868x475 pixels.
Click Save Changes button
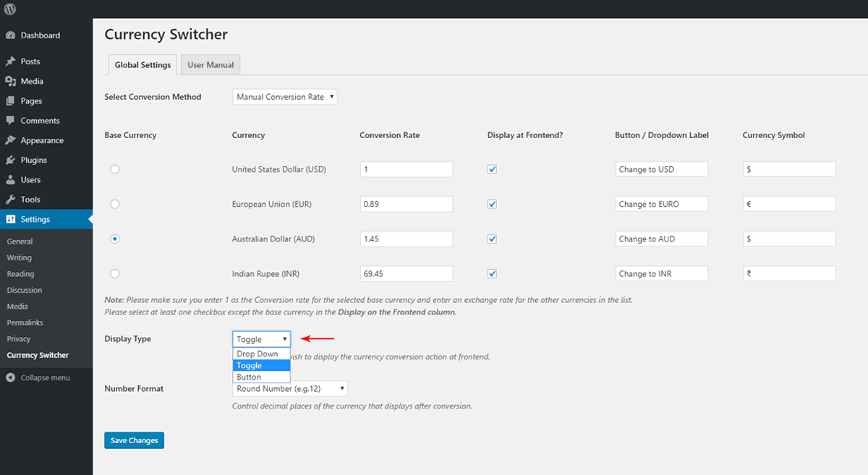pyautogui.click(x=134, y=440)
